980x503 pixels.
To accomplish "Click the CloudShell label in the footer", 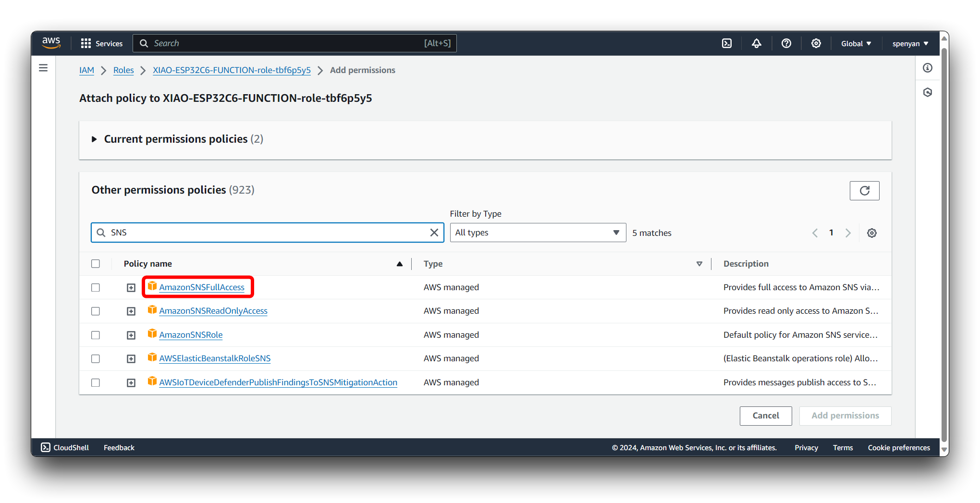I will (71, 447).
